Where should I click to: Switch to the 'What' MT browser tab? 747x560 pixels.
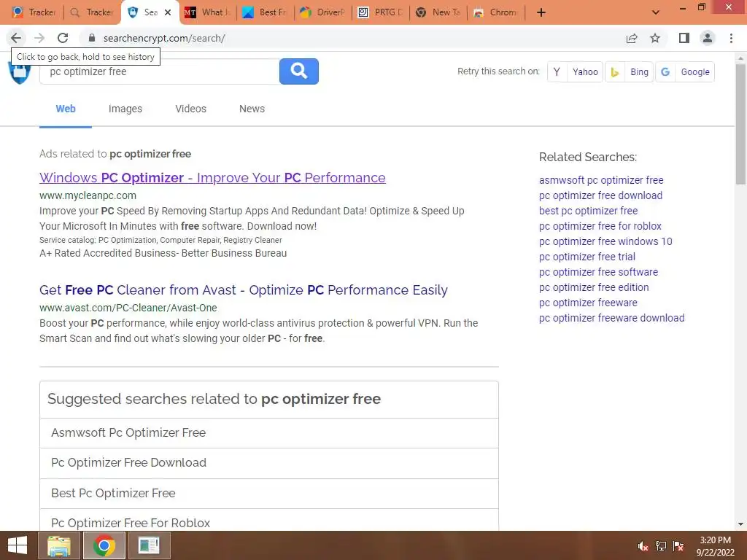click(207, 12)
